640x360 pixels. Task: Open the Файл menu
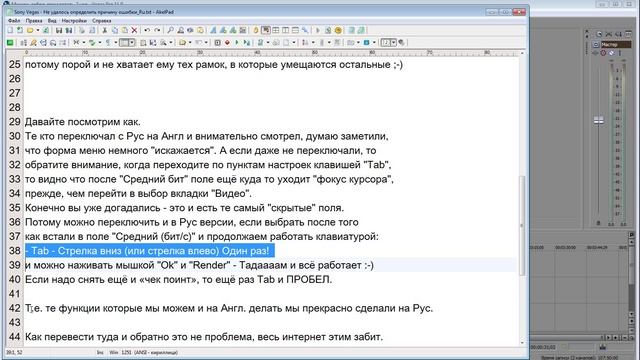(14, 20)
